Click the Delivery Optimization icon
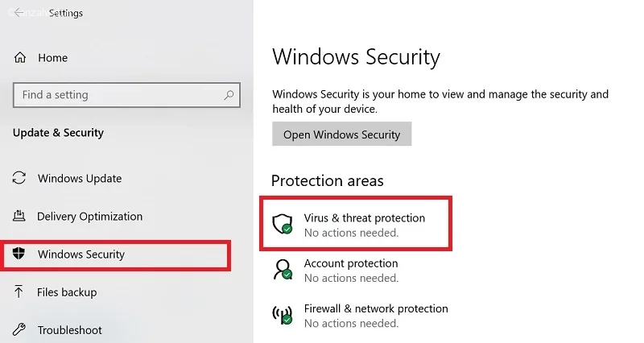The image size is (644, 343). [x=20, y=217]
